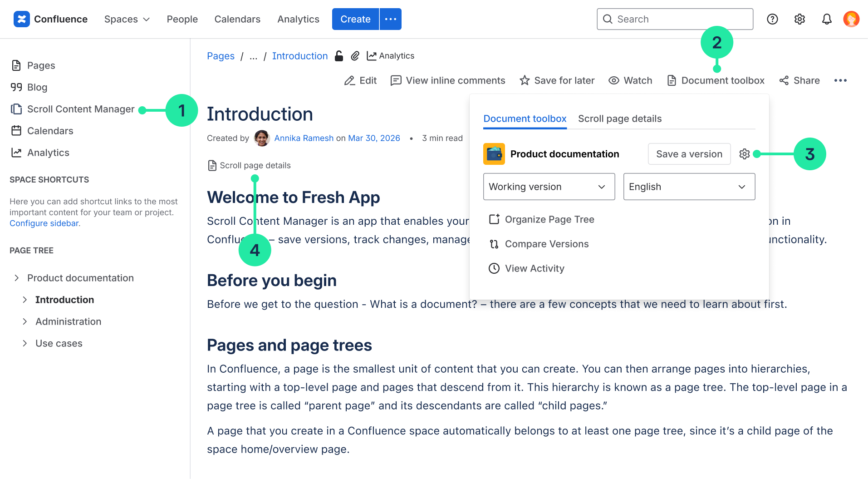Open the Working version dropdown
This screenshot has height=479, width=868.
[x=549, y=187]
